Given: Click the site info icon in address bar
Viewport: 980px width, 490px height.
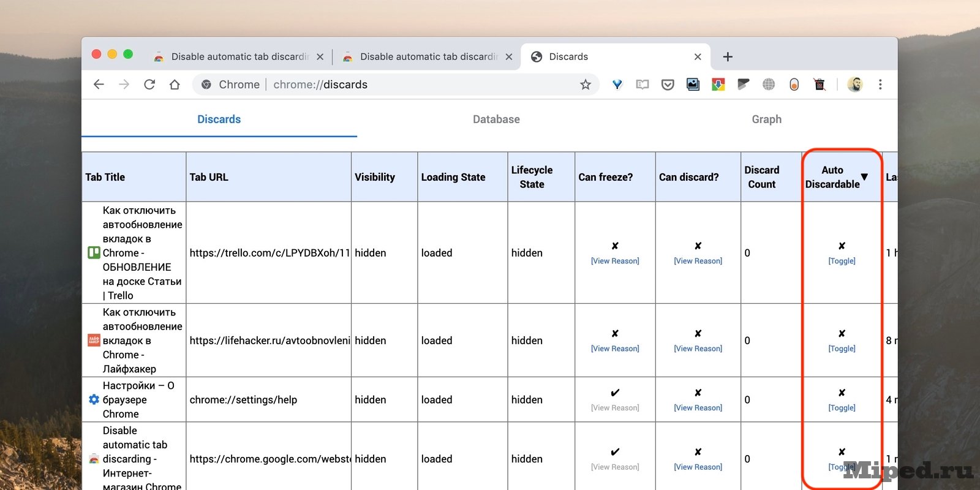Looking at the screenshot, I should 206,85.
